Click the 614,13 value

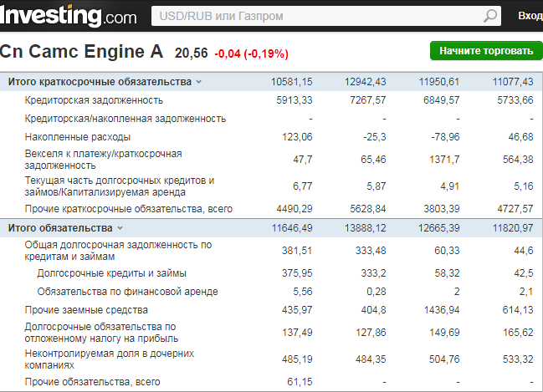click(x=518, y=310)
